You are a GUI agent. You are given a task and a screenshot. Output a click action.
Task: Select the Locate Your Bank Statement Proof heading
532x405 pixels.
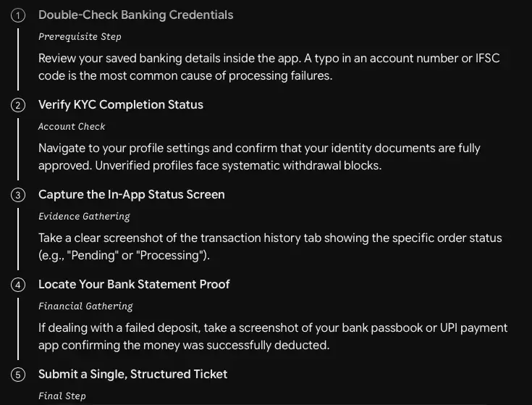134,284
